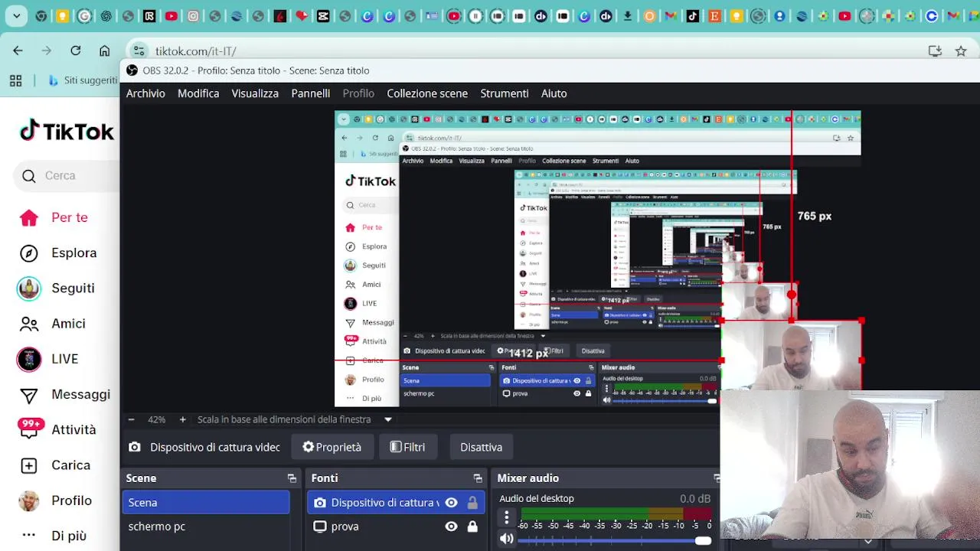
Task: Bookmark this page with the star icon
Action: click(961, 51)
